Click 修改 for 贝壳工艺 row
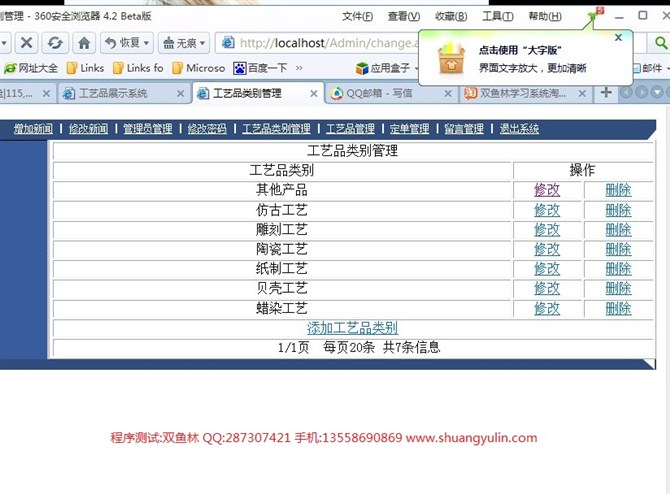This screenshot has width=670, height=494. click(547, 289)
